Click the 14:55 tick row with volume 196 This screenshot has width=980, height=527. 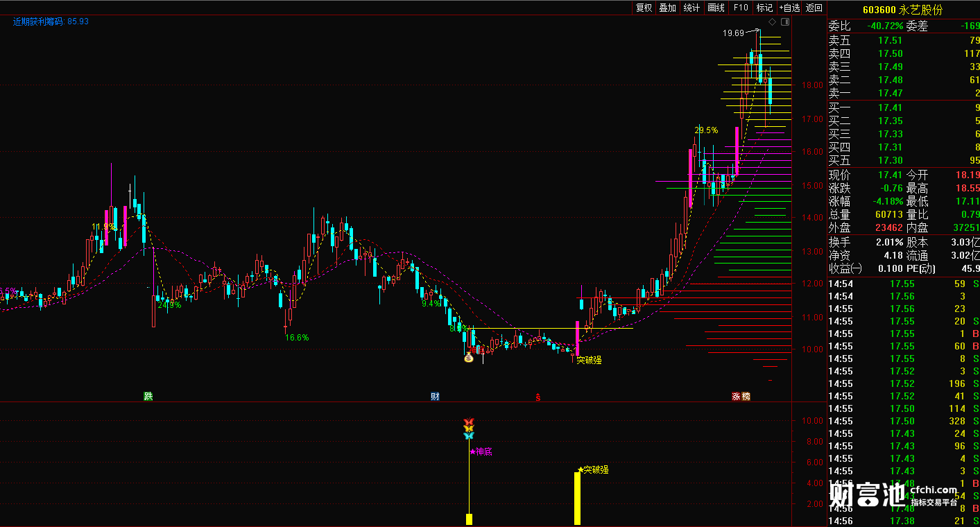(x=904, y=383)
